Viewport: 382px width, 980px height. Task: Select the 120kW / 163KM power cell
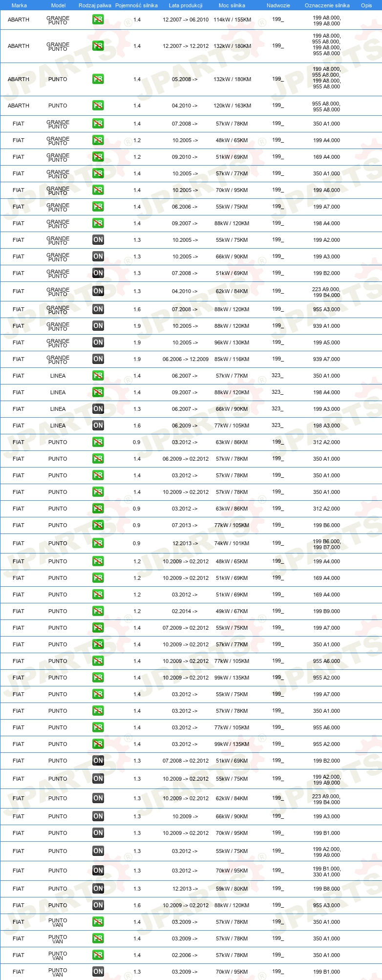coord(232,106)
